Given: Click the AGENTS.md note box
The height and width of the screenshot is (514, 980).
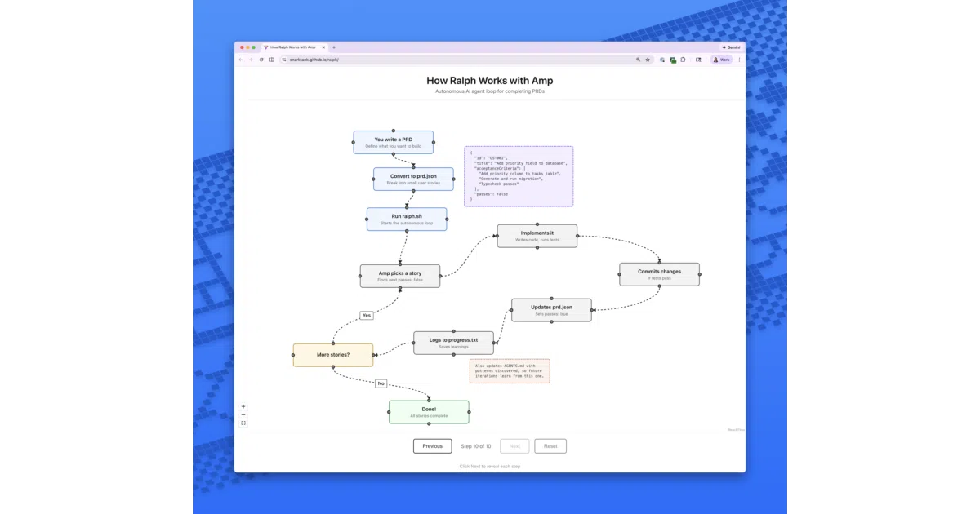Looking at the screenshot, I should [510, 371].
